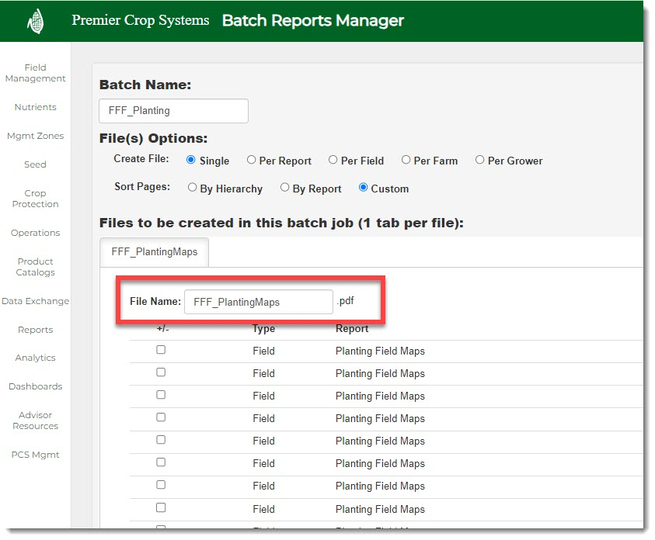The height and width of the screenshot is (540, 655).
Task: Click the Premier Crop Systems leaf logo
Action: [36, 21]
